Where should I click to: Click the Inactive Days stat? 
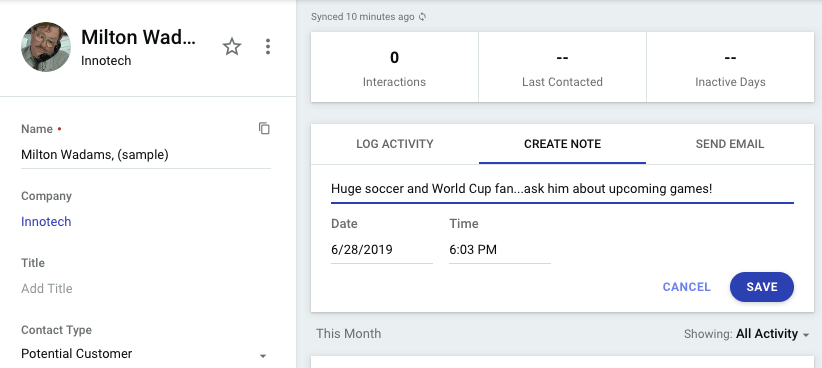coord(730,67)
